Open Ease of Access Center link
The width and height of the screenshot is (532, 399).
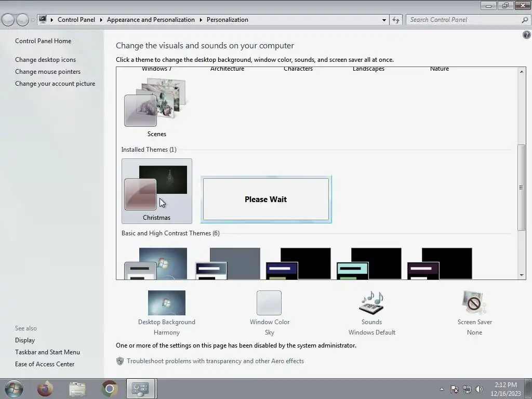click(x=45, y=364)
